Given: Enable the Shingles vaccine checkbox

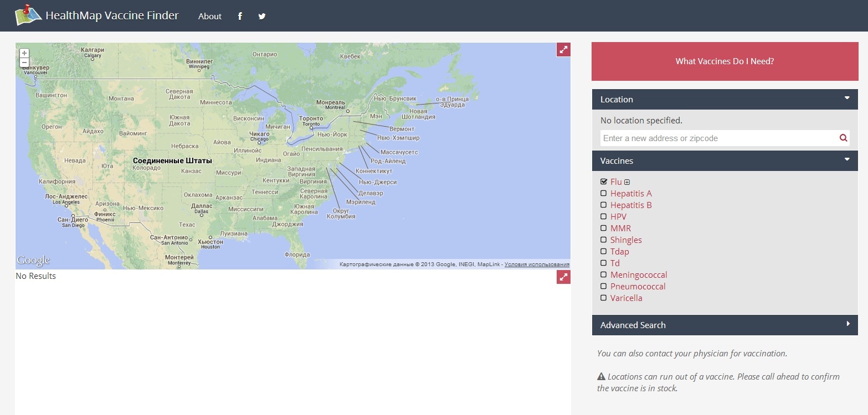Looking at the screenshot, I should (x=604, y=240).
